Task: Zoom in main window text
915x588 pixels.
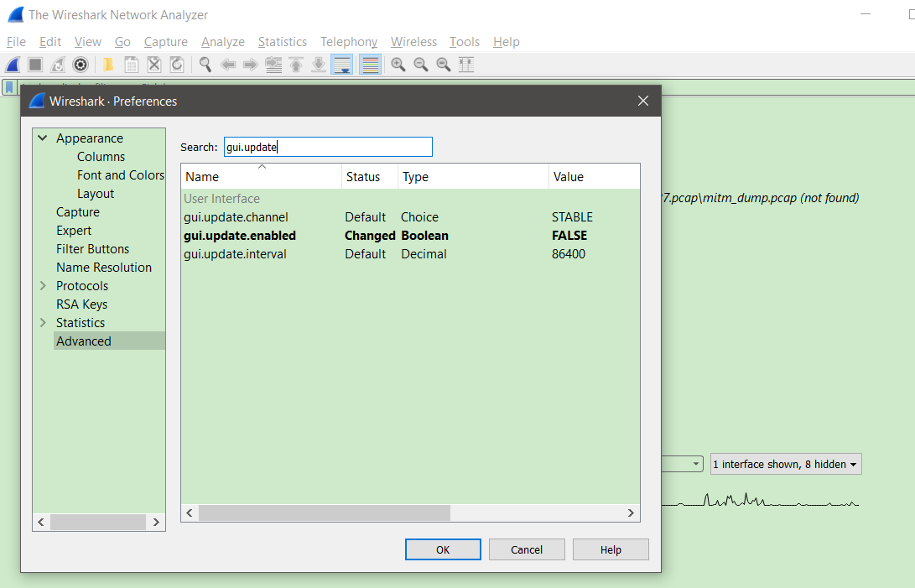Action: point(398,65)
